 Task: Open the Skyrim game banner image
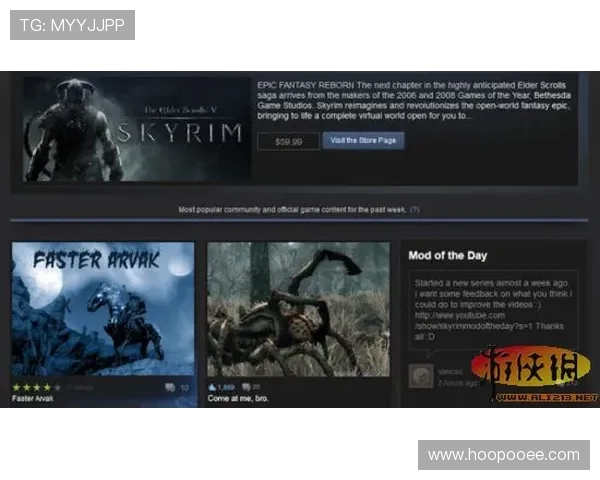coord(136,130)
